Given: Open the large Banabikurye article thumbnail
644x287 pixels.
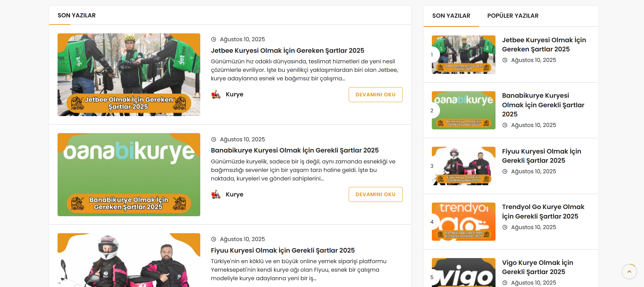Looking at the screenshot, I should point(129,175).
